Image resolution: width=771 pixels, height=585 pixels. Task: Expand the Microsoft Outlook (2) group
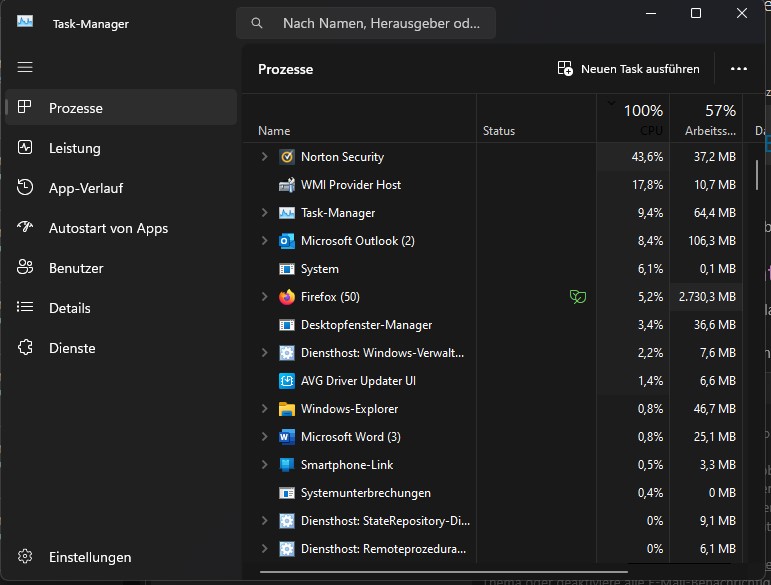pos(264,241)
